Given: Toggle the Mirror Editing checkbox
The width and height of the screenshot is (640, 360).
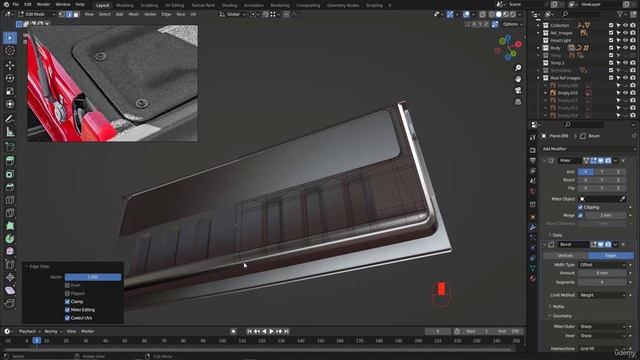Looking at the screenshot, I should (x=67, y=310).
